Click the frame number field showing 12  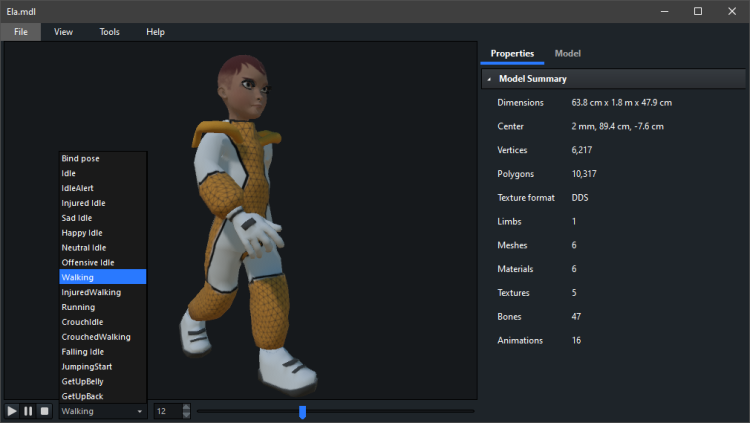click(x=168, y=411)
